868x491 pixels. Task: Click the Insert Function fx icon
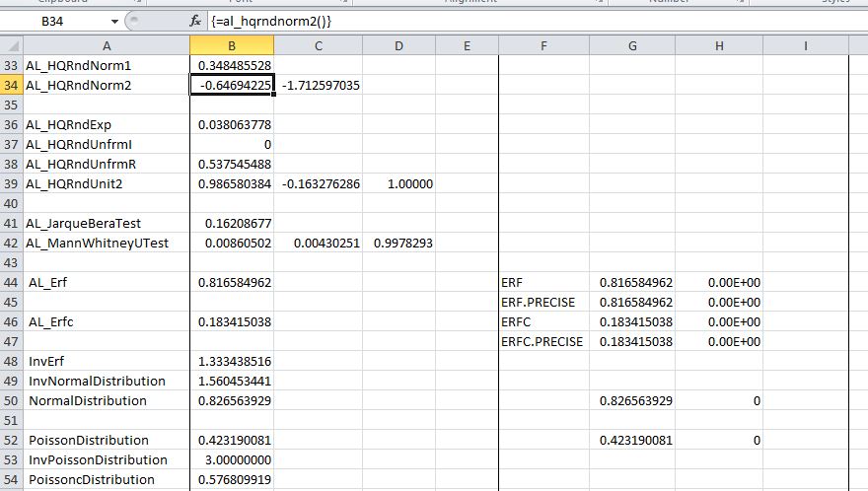(x=195, y=21)
